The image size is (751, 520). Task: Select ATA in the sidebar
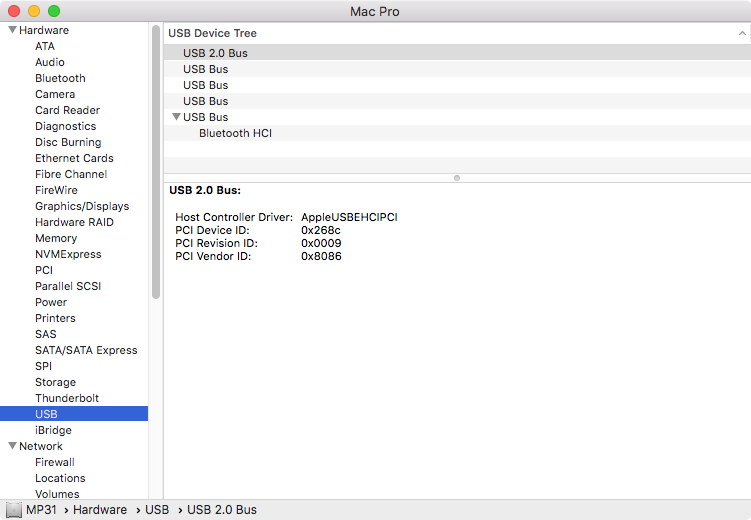click(x=45, y=46)
